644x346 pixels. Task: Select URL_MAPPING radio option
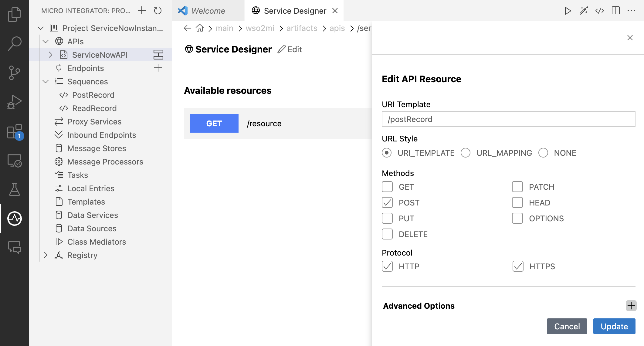[x=466, y=153]
